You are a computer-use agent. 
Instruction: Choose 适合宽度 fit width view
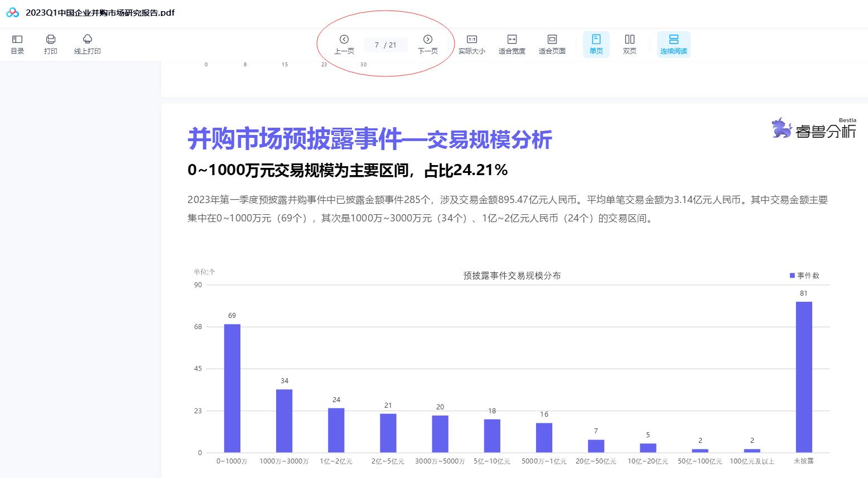[512, 44]
